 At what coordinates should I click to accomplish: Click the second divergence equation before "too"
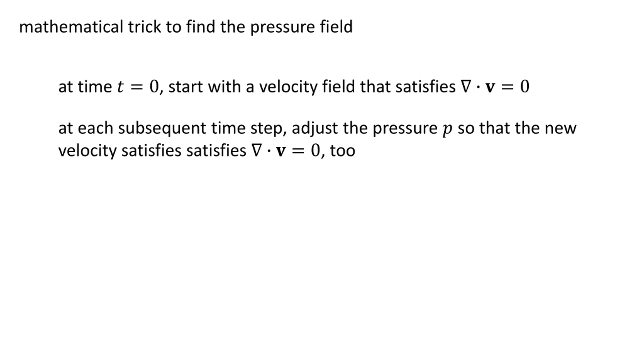click(286, 151)
